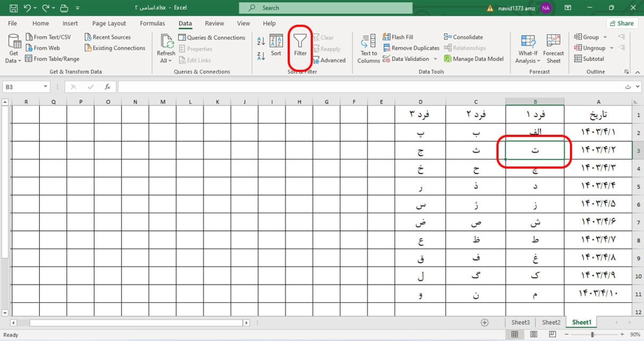Switch to the Formulas tab
Viewport: 644px width, 341px height.
point(152,23)
